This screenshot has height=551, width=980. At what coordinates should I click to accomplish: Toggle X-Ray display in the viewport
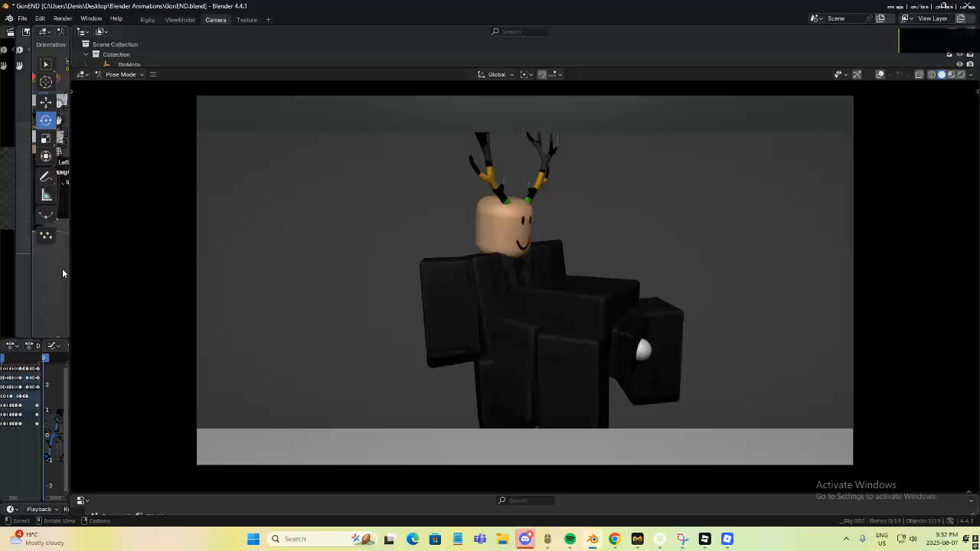pos(920,74)
